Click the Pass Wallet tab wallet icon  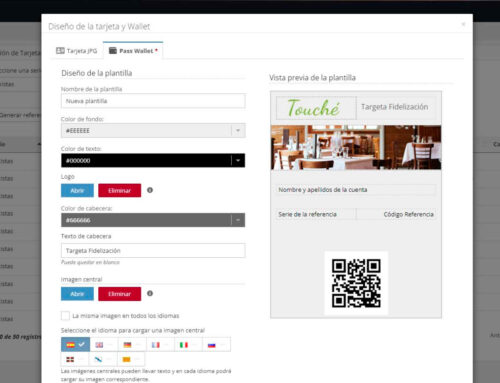tap(113, 51)
